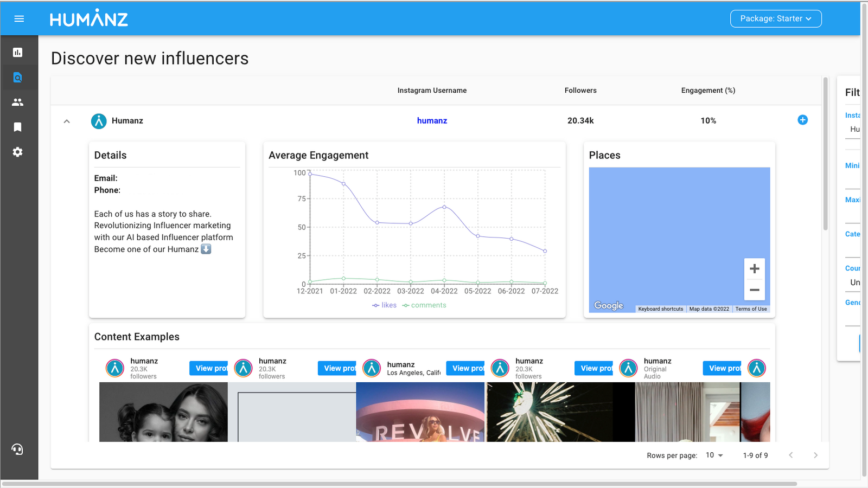The width and height of the screenshot is (868, 488).
Task: Click the Email: label in Details
Action: coord(106,178)
